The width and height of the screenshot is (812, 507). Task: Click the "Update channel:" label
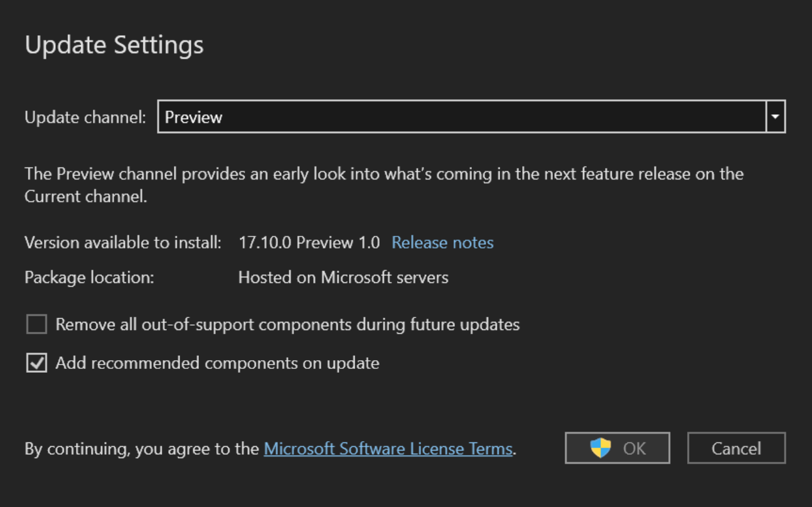pyautogui.click(x=85, y=117)
